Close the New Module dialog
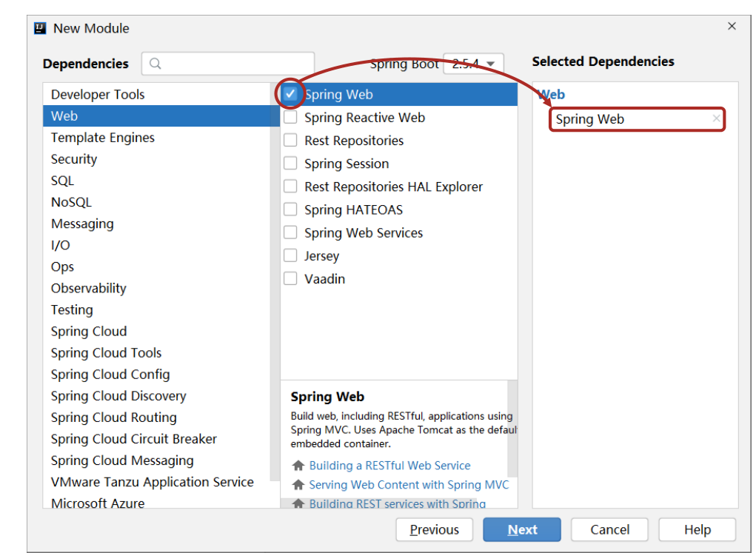The image size is (756, 553). tap(732, 27)
